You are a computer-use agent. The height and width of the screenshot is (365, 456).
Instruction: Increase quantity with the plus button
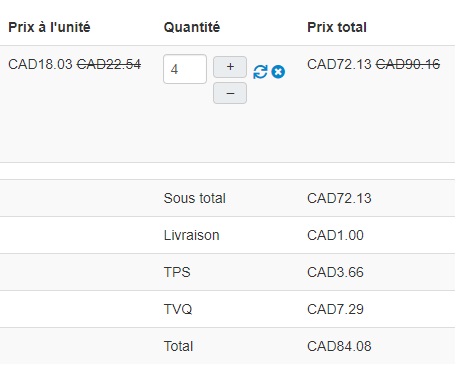click(230, 67)
